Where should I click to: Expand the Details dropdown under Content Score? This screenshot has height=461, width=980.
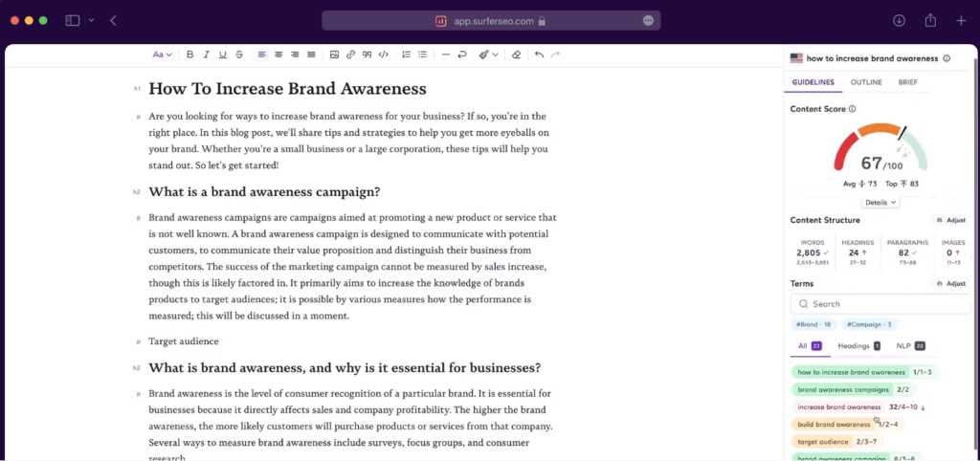880,202
